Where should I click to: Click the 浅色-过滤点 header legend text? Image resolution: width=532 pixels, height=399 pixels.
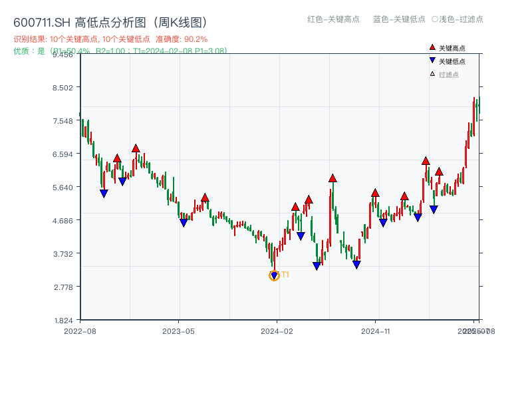[458, 19]
